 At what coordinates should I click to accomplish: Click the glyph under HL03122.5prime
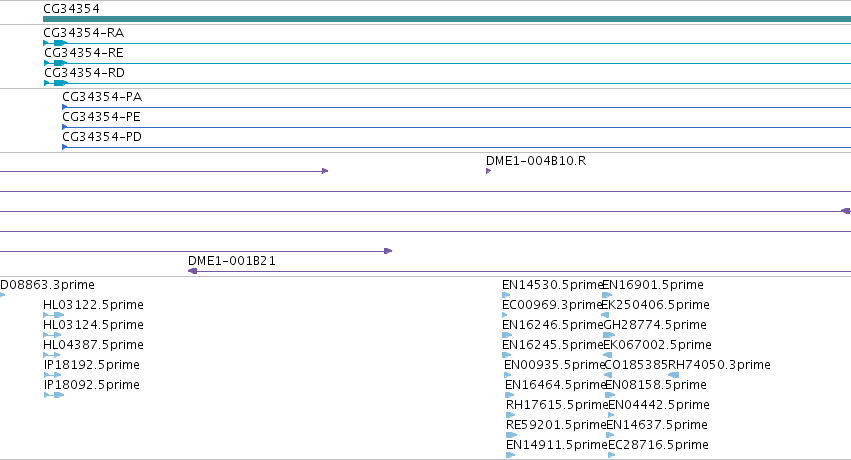(x=53, y=315)
